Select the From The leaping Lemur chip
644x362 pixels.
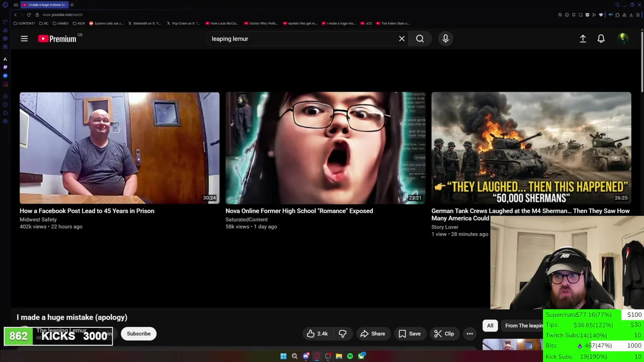point(523,326)
